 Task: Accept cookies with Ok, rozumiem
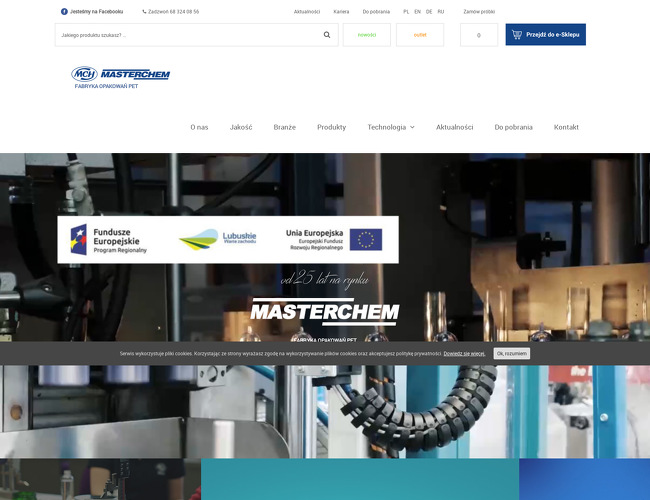pos(512,354)
